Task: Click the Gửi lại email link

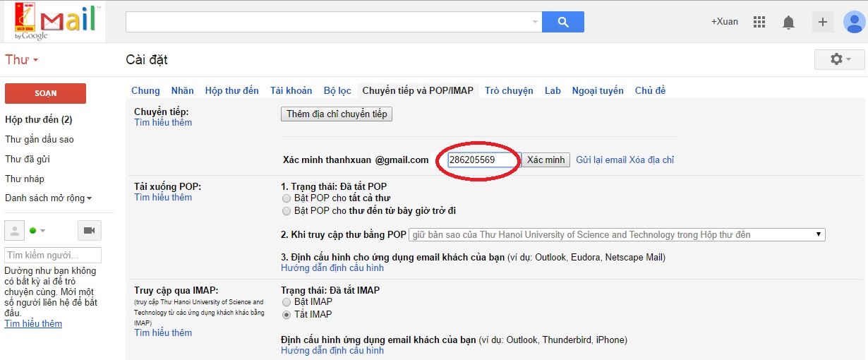Action: [x=601, y=160]
